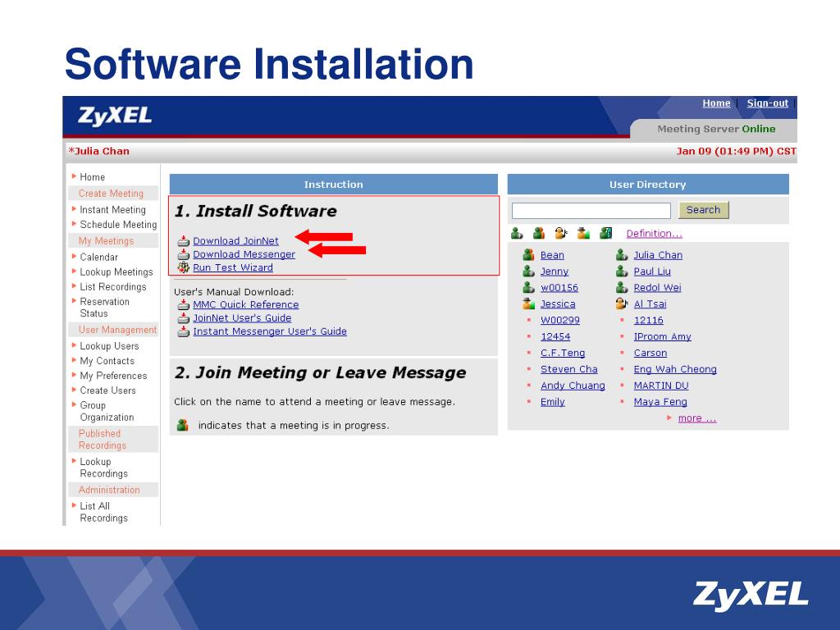Click the icon beside JoinNet User's Guide
Image resolution: width=840 pixels, height=630 pixels.
(184, 317)
